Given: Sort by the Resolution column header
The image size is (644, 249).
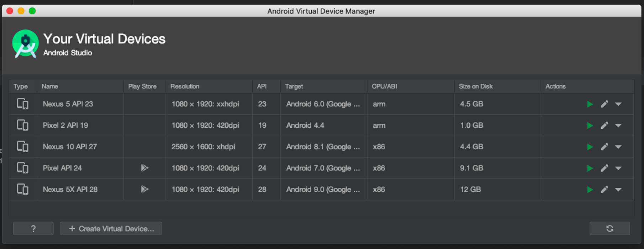Looking at the screenshot, I should (x=209, y=86).
